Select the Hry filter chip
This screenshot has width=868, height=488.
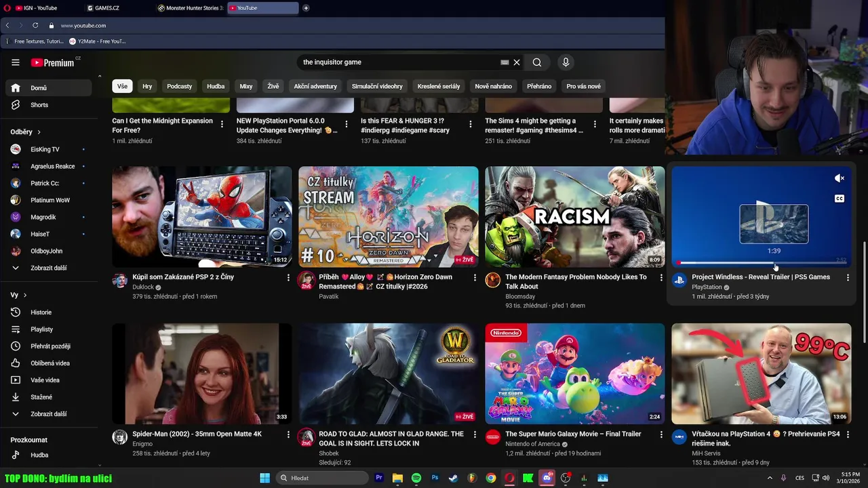point(147,86)
